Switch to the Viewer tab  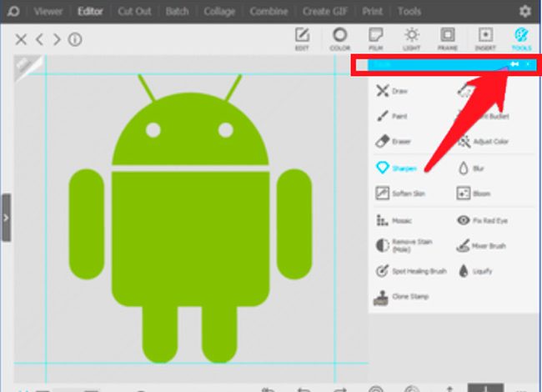[x=48, y=12]
